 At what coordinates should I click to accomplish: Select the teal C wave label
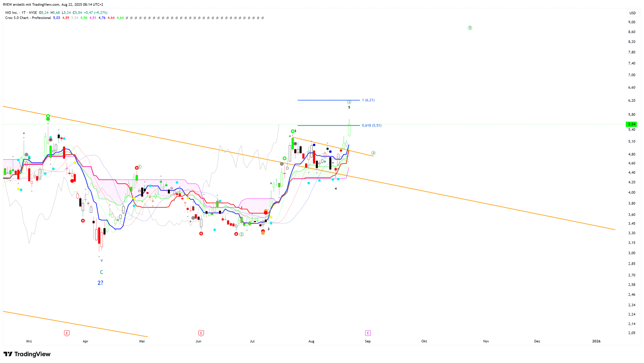pos(101,272)
